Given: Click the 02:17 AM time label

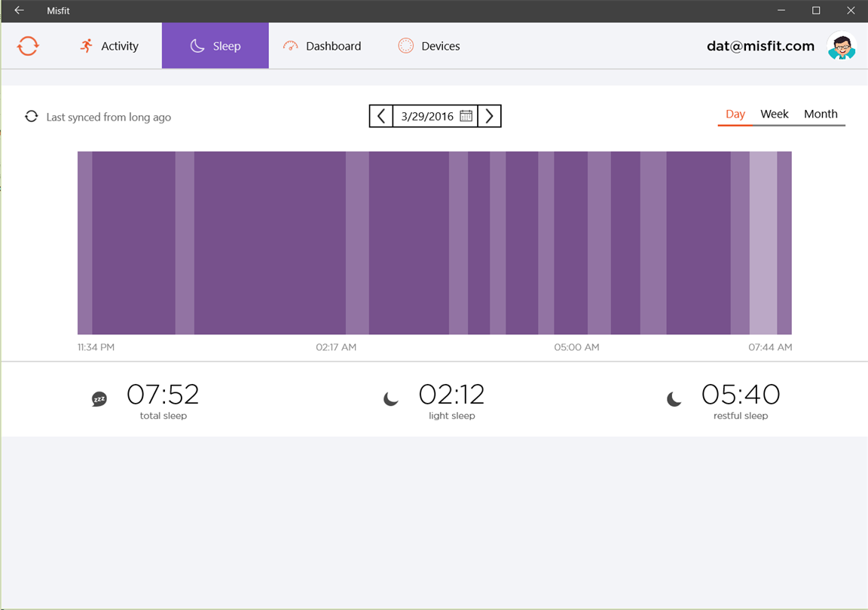Looking at the screenshot, I should 336,347.
